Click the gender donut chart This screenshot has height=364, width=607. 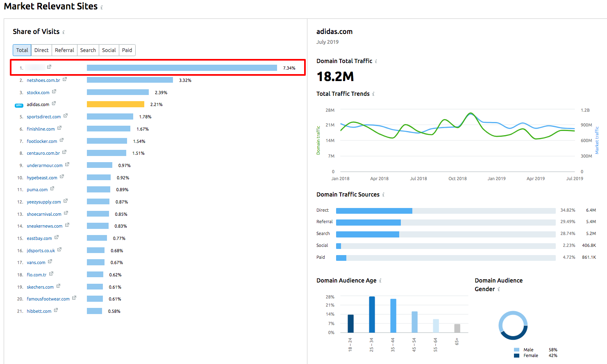(x=513, y=326)
